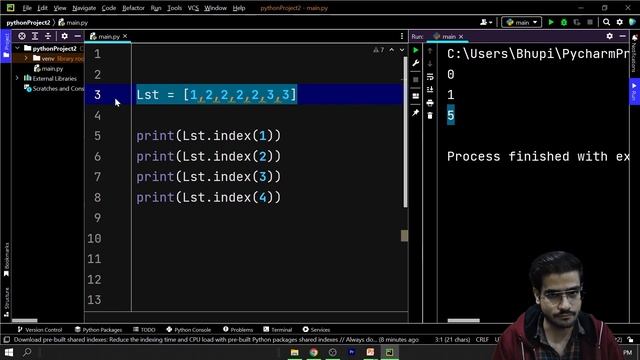Collapse the pythonProject2 tree node

click(x=18, y=48)
